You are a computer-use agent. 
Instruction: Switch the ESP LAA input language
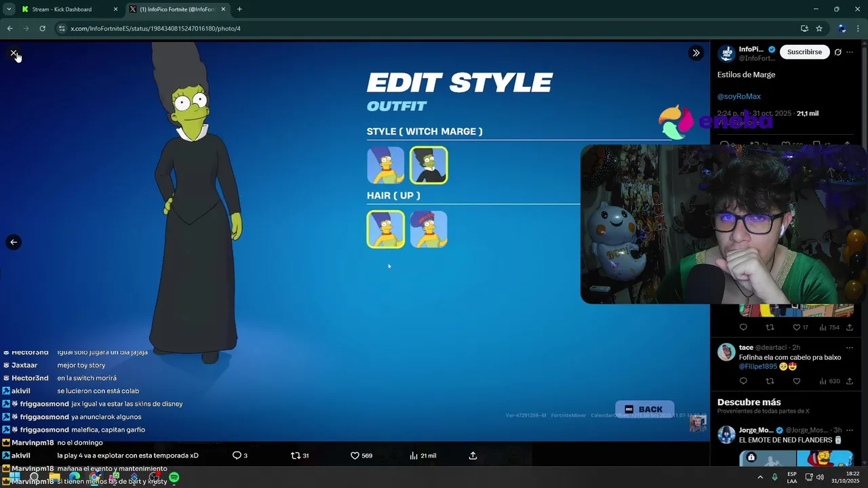pyautogui.click(x=792, y=477)
